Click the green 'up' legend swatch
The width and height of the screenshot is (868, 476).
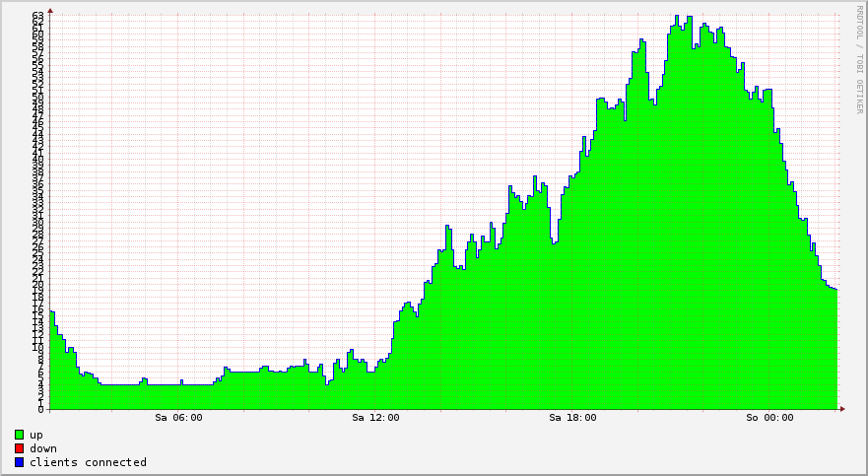click(20, 435)
